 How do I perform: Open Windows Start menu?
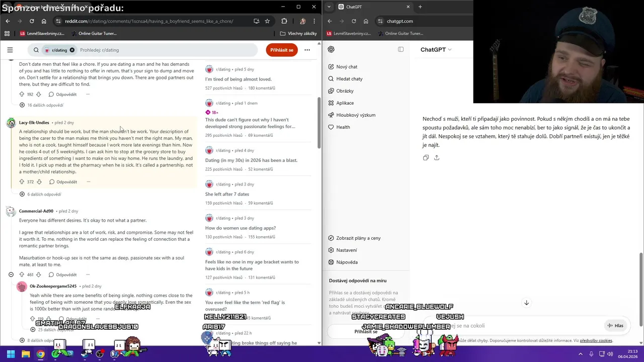pyautogui.click(x=11, y=354)
